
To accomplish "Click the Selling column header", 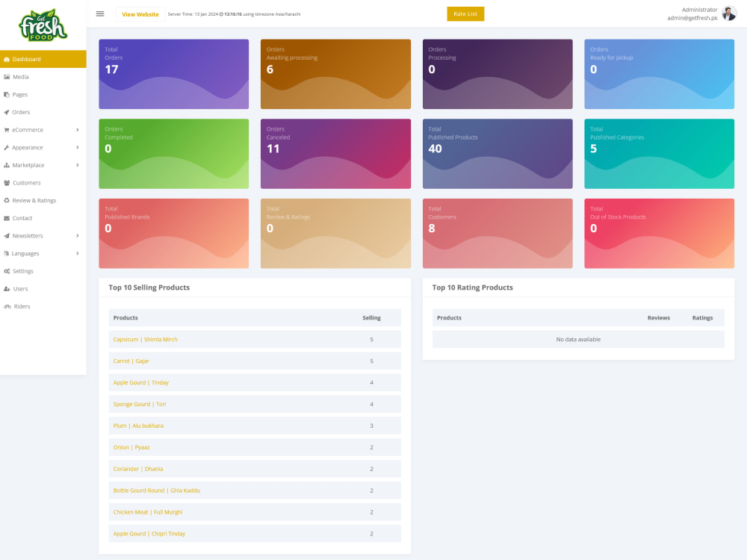I will point(371,317).
